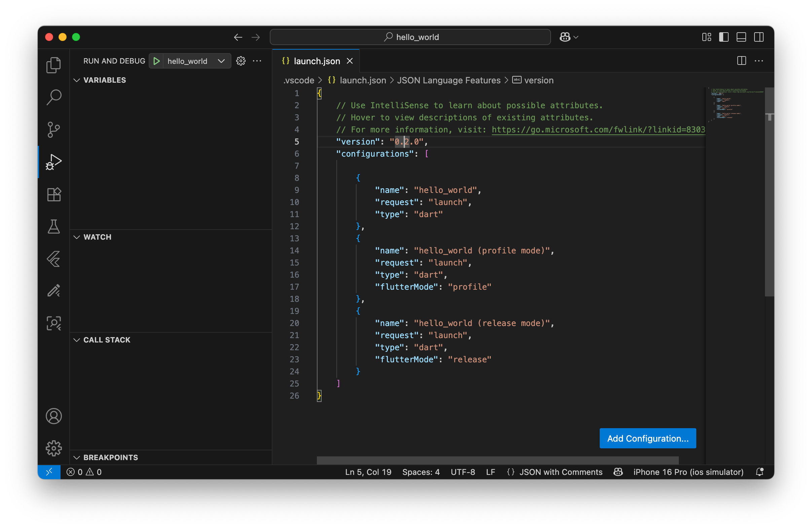The height and width of the screenshot is (529, 812).
Task: Open the Copilot chat icon in title bar
Action: (x=565, y=37)
